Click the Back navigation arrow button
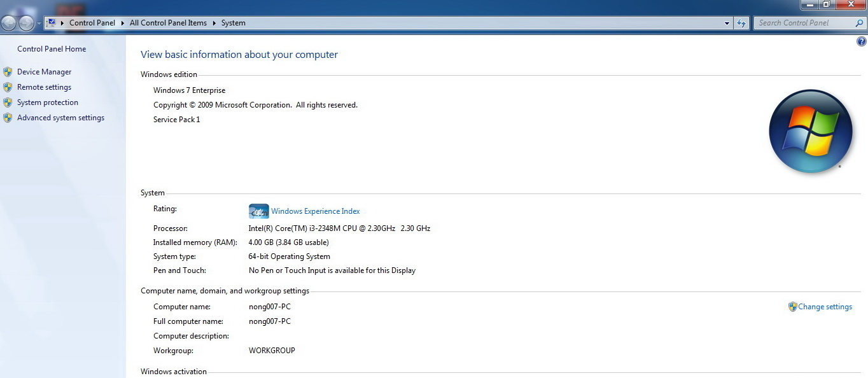Image resolution: width=868 pixels, height=378 pixels. click(9, 24)
